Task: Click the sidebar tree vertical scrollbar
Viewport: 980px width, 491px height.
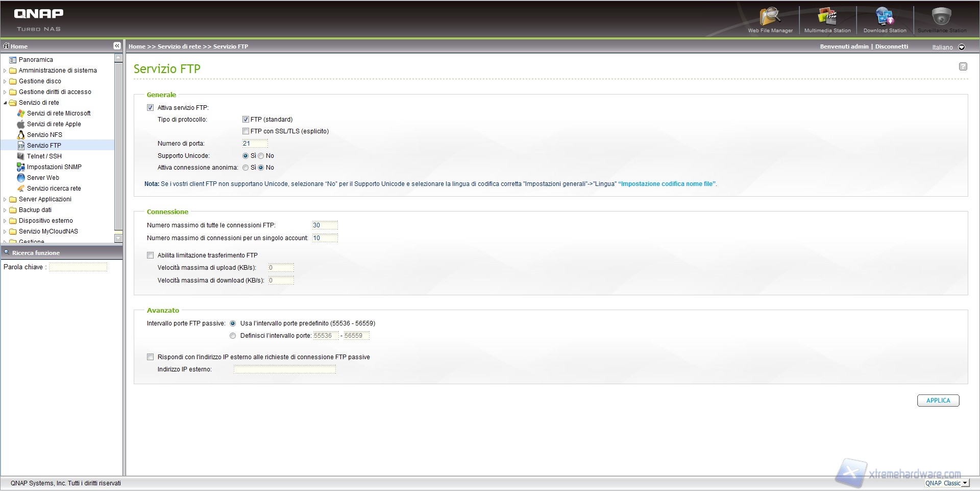Action: pyautogui.click(x=118, y=148)
